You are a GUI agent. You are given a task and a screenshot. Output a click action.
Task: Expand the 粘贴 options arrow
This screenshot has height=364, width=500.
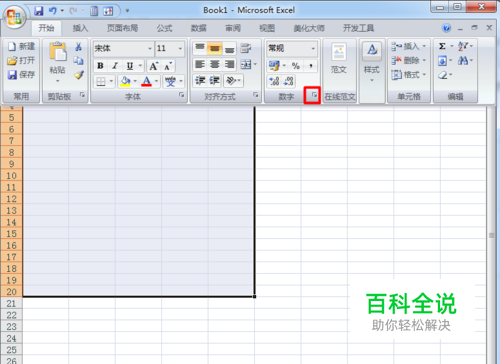click(58, 81)
